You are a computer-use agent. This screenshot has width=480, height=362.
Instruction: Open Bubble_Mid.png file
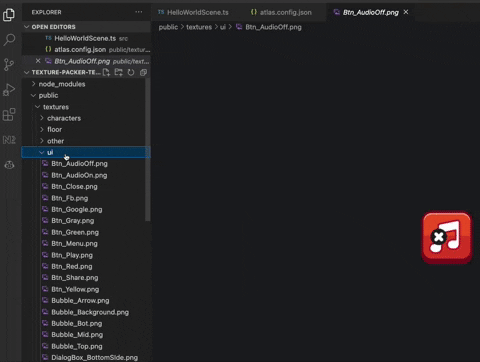(x=86, y=335)
